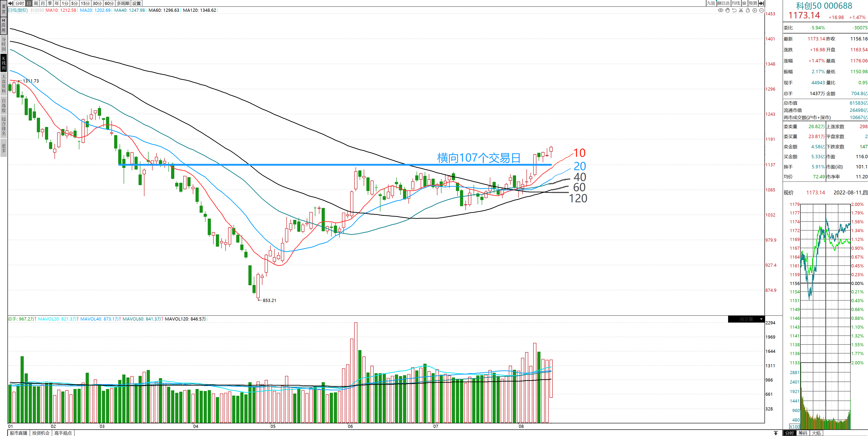Select the hand pan tool icon
The image size is (868, 436).
[727, 10]
